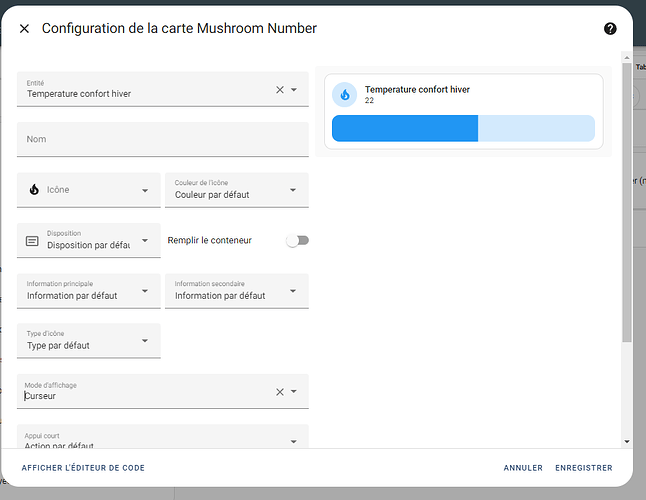Click Afficher l'éditeur de code
The height and width of the screenshot is (500, 646).
click(x=83, y=468)
